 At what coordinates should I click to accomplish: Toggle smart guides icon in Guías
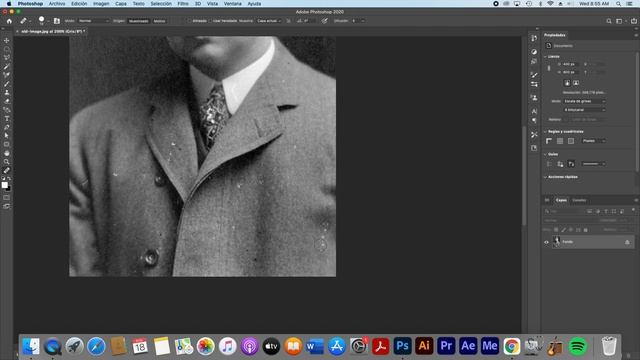[x=571, y=164]
